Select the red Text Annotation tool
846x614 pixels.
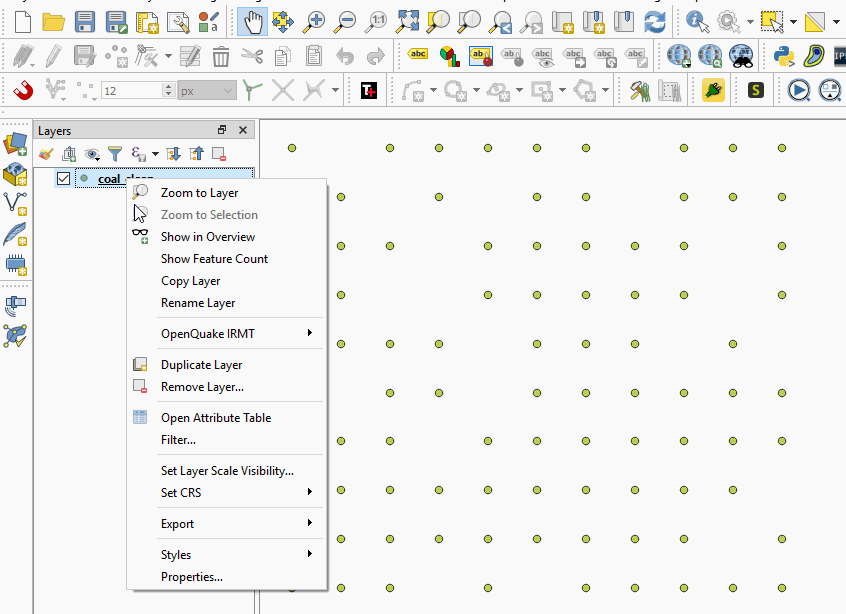tap(367, 89)
